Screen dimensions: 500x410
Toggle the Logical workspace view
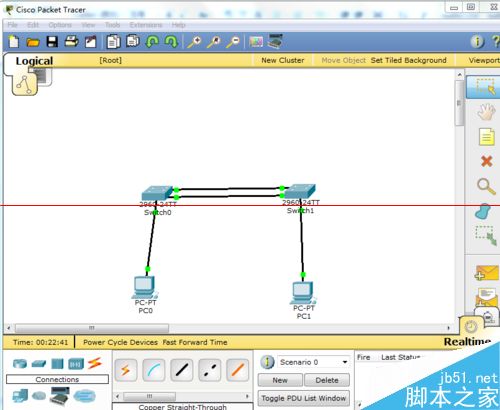pos(34,61)
